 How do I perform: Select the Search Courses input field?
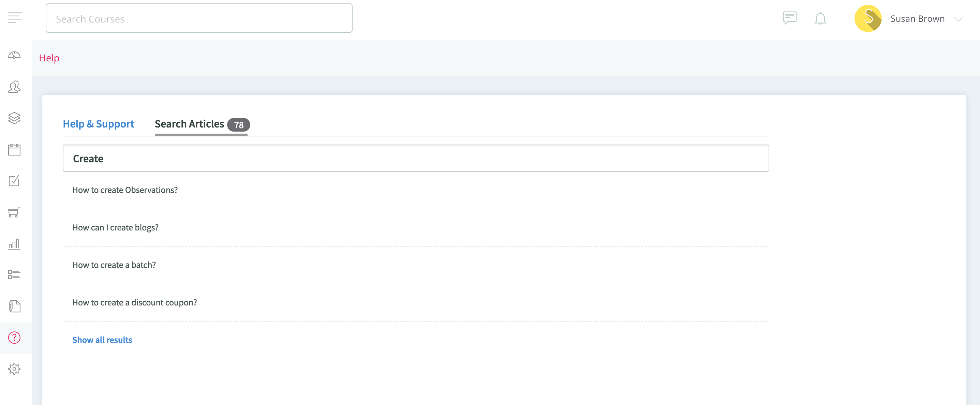pos(199,18)
